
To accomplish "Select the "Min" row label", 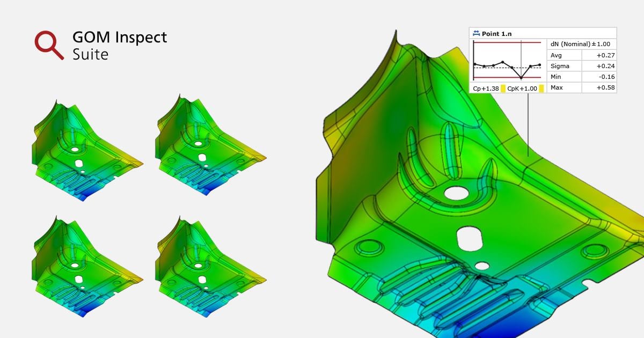I will click(x=556, y=77).
